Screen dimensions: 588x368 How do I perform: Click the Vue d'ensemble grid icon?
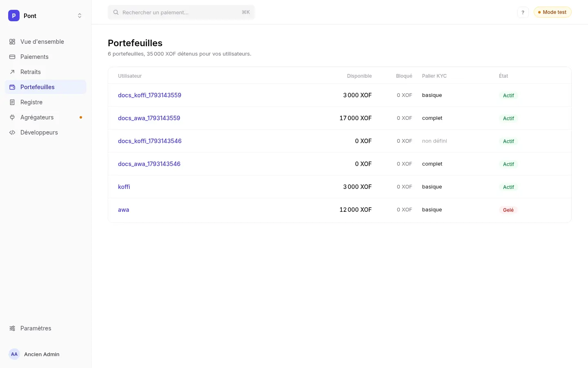pos(12,42)
